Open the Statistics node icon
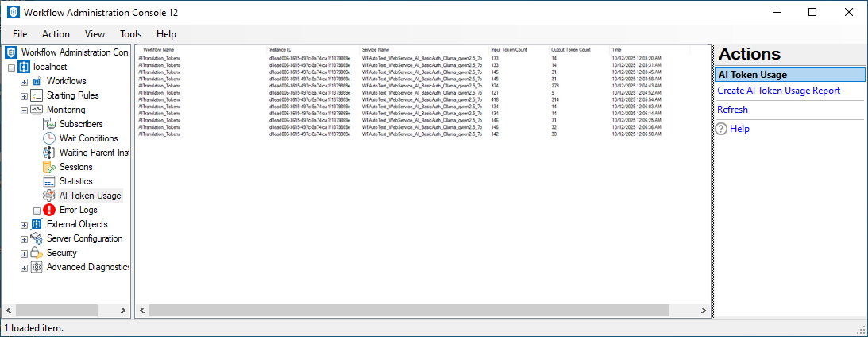Viewport: 868px width, 337px height. point(48,181)
